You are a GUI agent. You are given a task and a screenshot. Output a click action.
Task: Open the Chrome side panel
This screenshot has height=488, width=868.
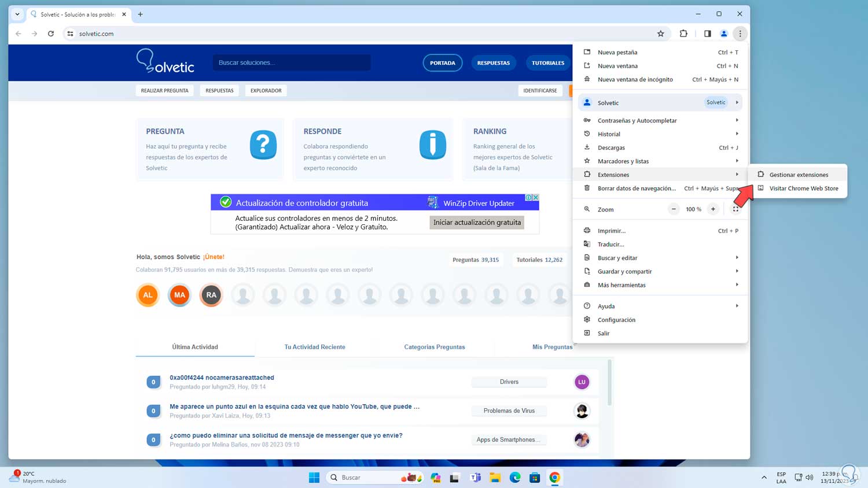pyautogui.click(x=707, y=34)
